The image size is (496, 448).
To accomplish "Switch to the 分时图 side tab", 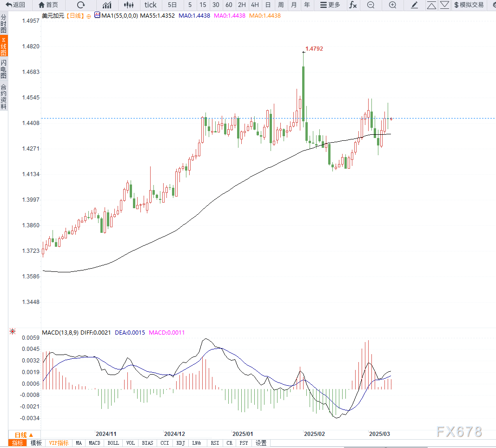I will click(x=3, y=24).
